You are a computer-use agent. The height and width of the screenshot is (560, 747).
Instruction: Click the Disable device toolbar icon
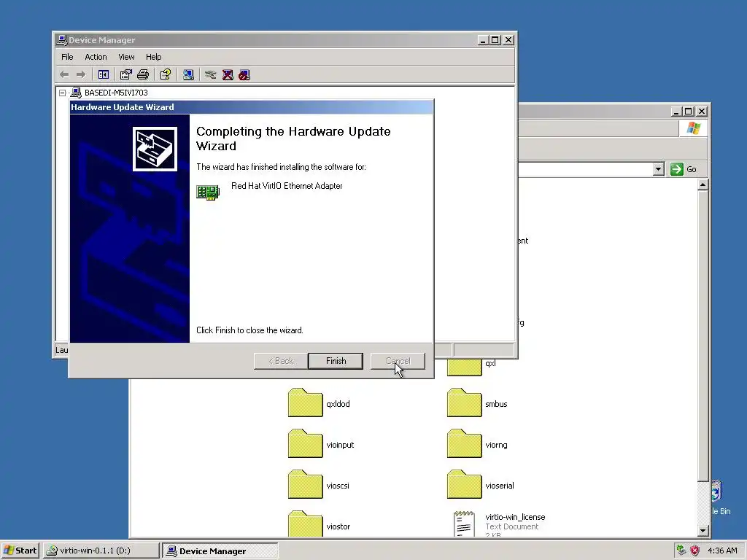244,75
